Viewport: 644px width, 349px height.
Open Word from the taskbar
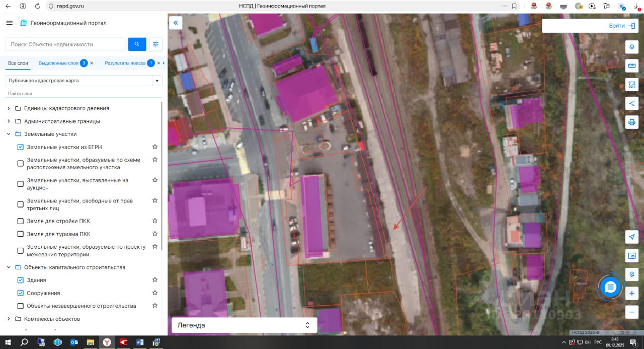[139, 342]
